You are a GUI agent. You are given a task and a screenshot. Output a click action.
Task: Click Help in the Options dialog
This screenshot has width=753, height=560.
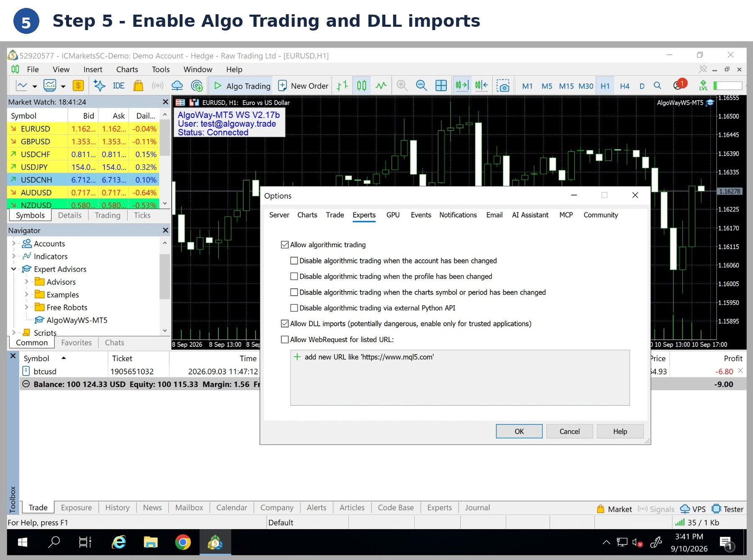pyautogui.click(x=620, y=431)
